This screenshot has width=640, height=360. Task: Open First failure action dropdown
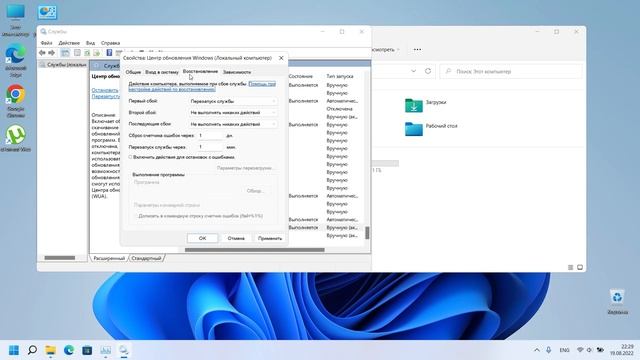point(233,101)
